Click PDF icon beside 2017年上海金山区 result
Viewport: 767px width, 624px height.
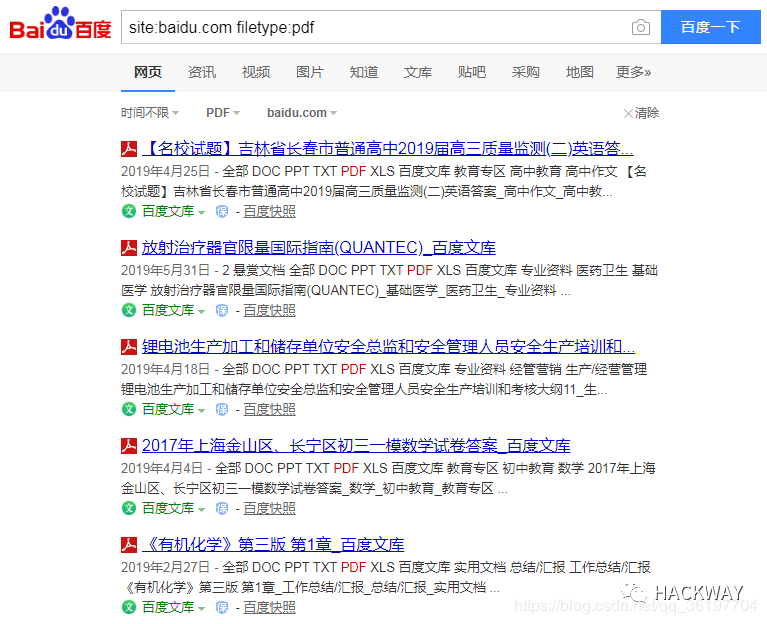129,446
